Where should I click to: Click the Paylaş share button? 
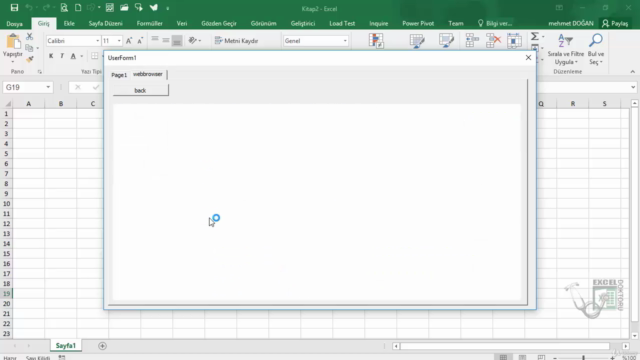tap(616, 23)
